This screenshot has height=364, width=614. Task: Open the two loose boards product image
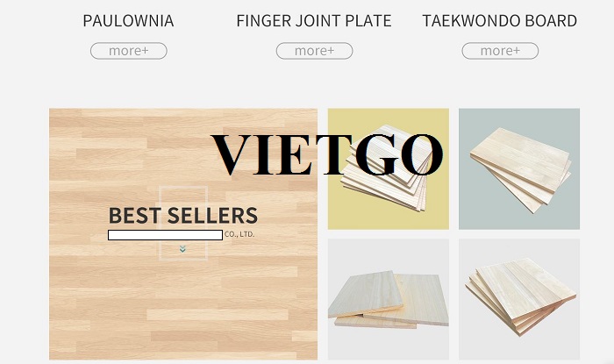tap(389, 300)
